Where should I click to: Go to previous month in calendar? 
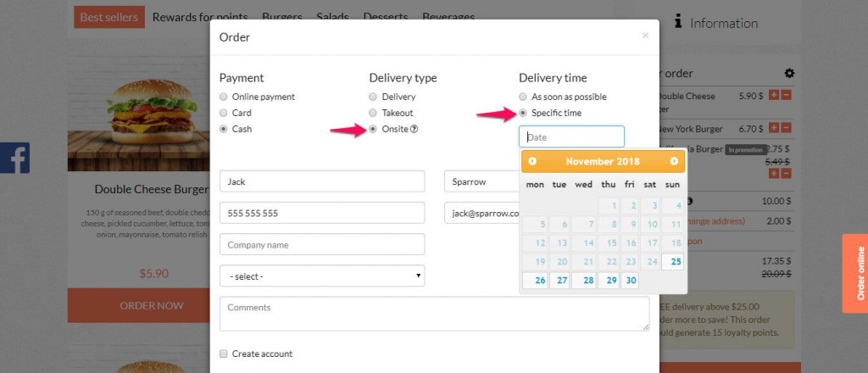532,161
